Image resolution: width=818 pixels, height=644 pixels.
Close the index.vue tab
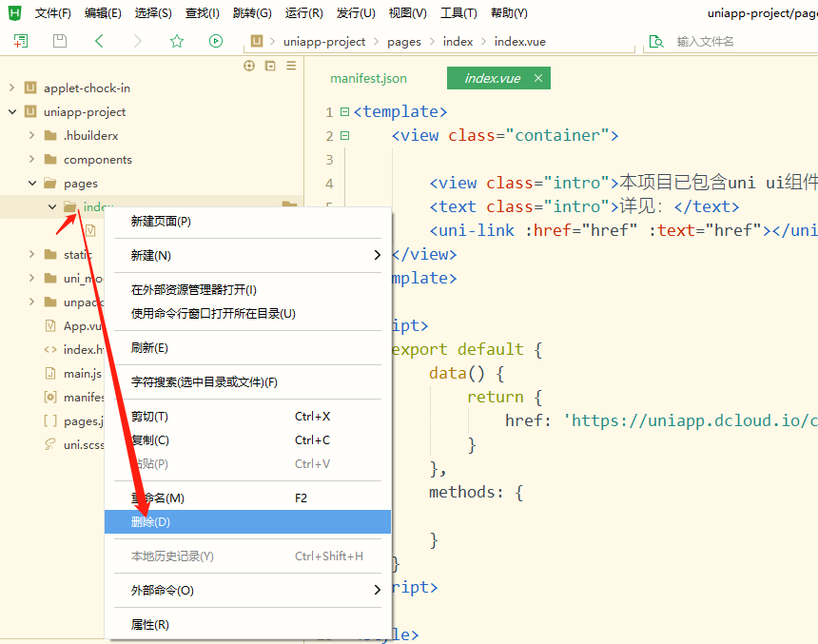(538, 78)
